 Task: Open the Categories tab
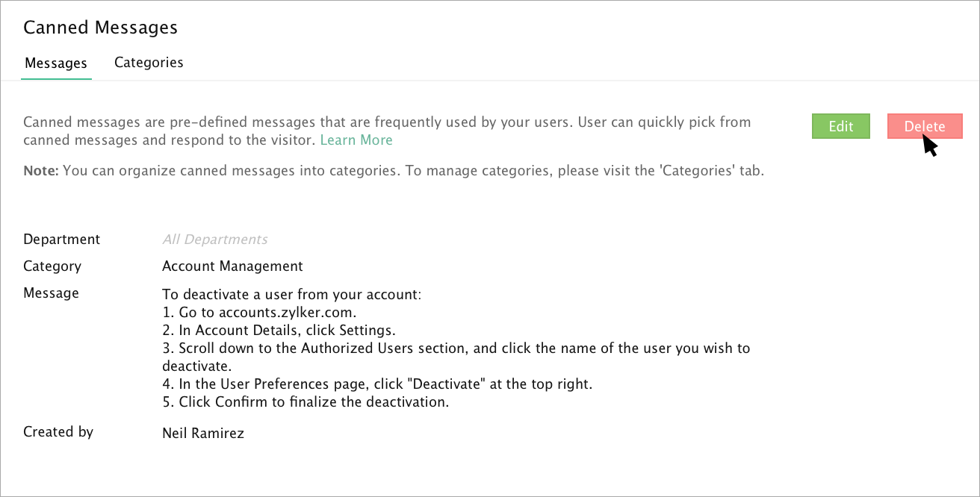point(149,63)
